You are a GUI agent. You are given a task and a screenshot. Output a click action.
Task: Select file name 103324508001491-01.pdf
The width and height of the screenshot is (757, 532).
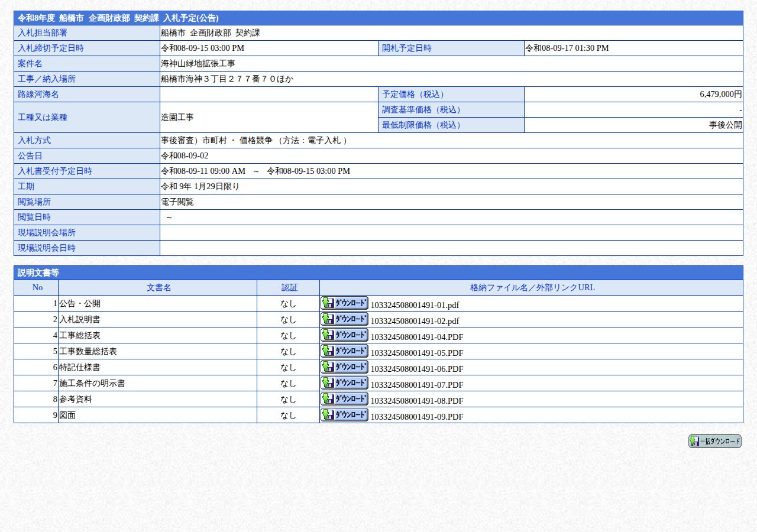coord(415,305)
